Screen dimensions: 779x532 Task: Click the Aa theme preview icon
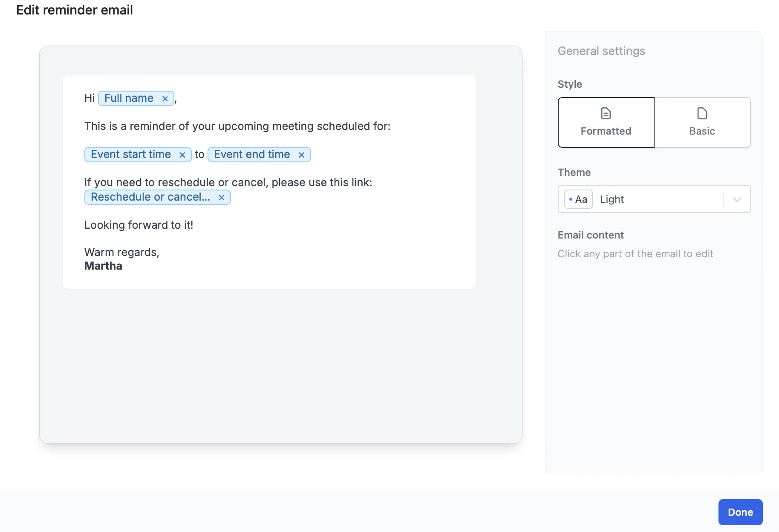[578, 199]
